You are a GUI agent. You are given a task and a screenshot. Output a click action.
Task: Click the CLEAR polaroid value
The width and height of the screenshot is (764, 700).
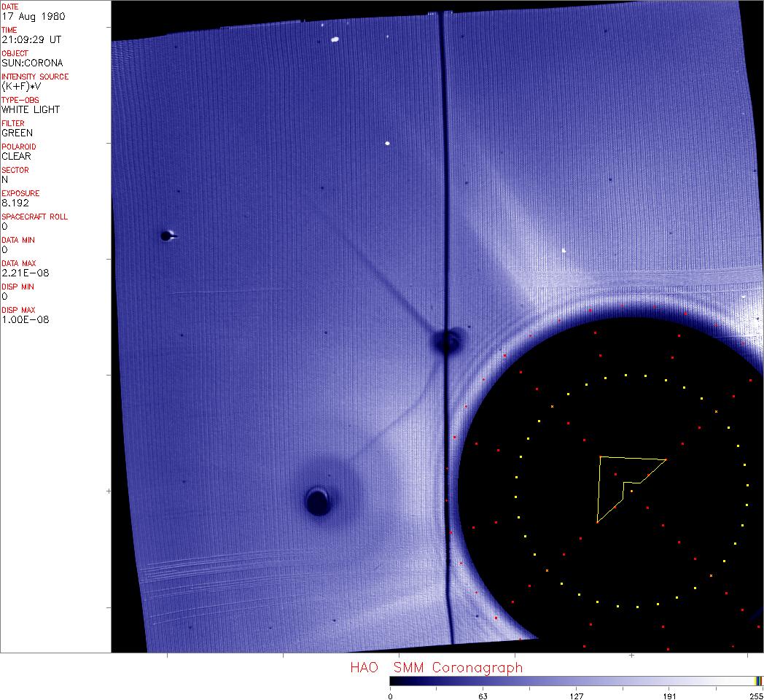17,156
